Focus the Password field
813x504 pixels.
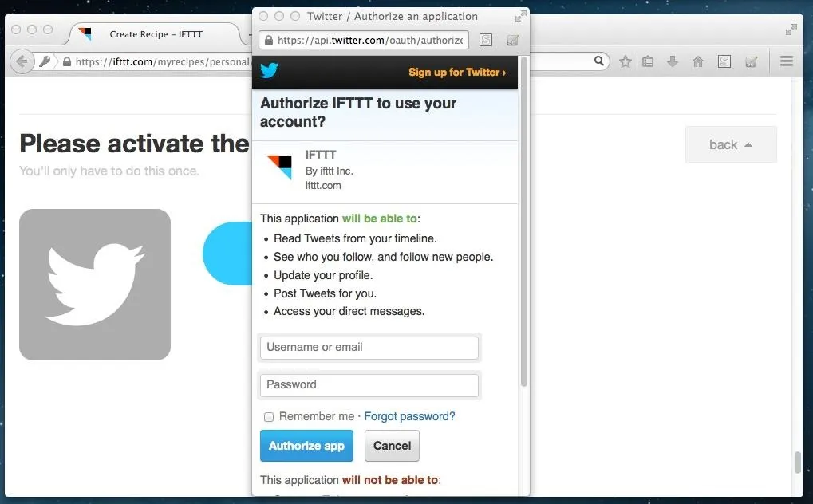click(369, 385)
